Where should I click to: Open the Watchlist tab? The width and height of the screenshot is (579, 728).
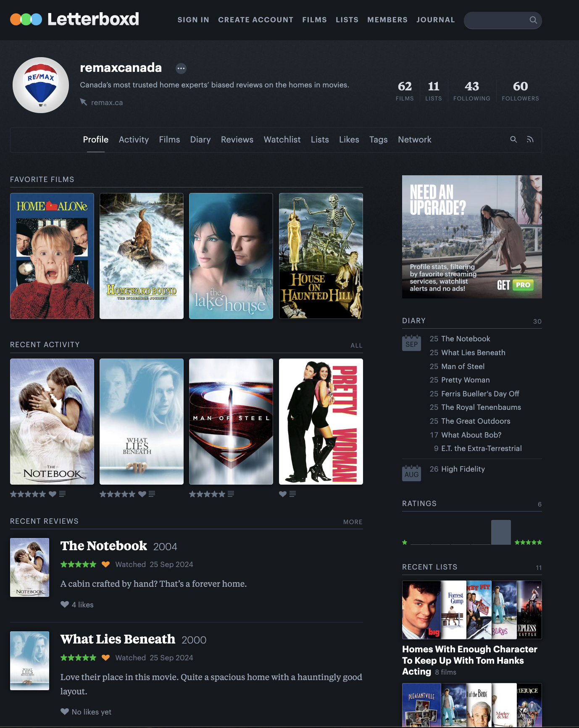tap(282, 140)
